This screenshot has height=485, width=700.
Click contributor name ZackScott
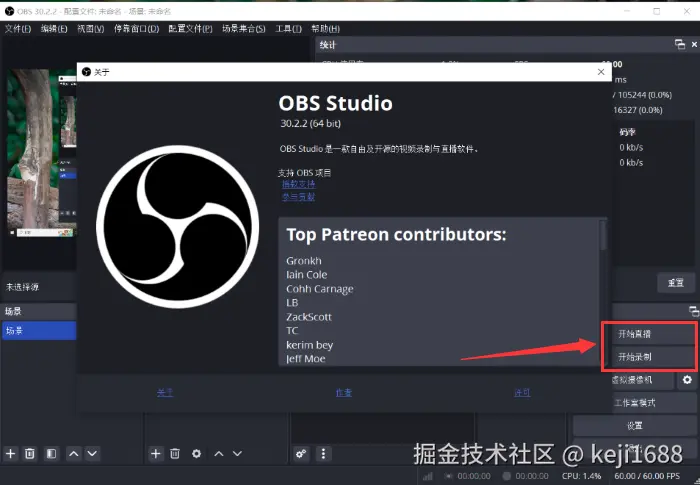[x=309, y=317]
